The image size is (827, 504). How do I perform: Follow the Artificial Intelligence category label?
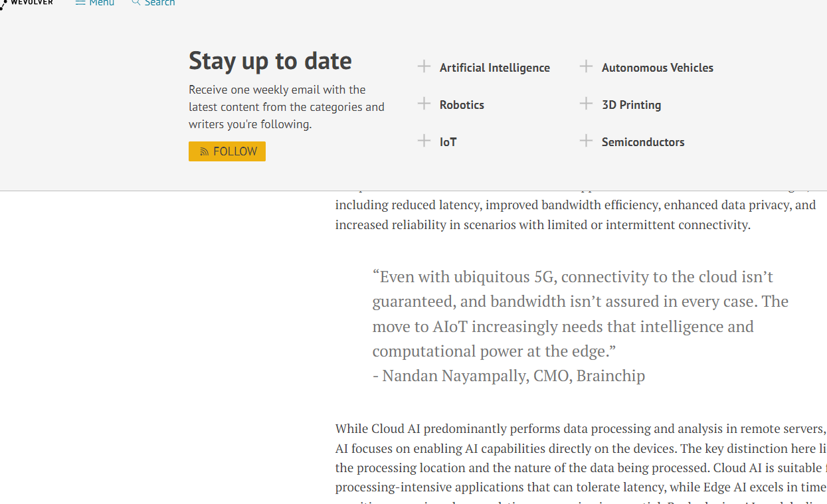click(495, 68)
